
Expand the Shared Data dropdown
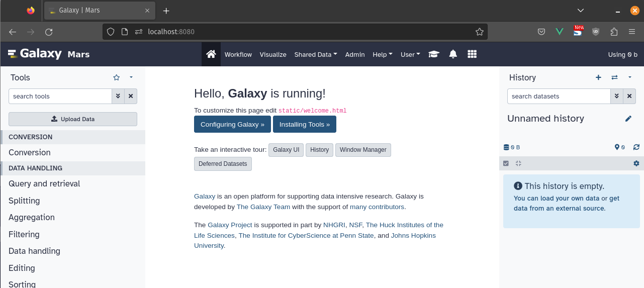(316, 54)
